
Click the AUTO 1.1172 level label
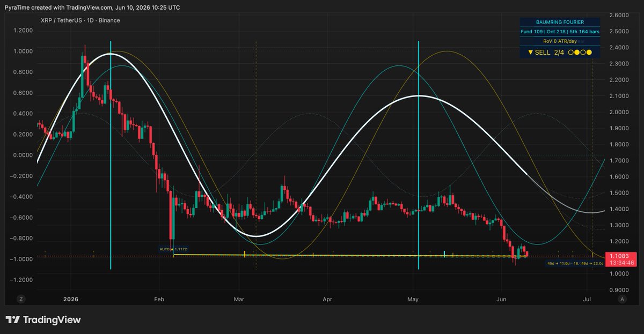click(x=173, y=249)
